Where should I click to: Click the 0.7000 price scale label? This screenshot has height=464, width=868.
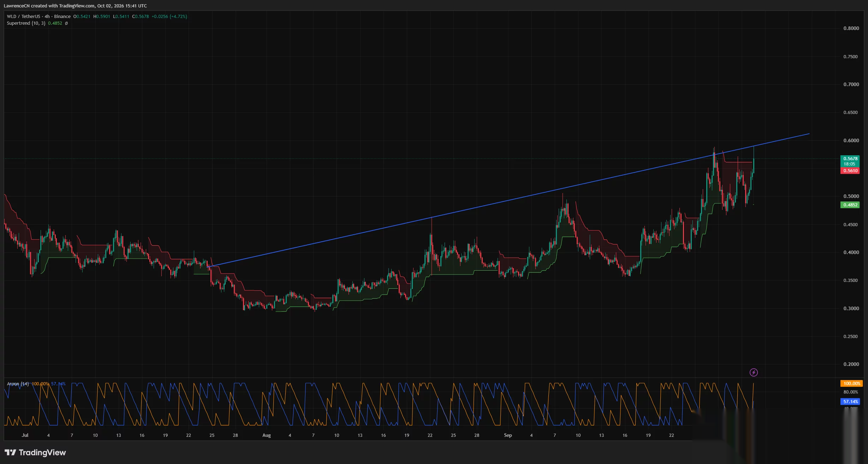tap(851, 84)
